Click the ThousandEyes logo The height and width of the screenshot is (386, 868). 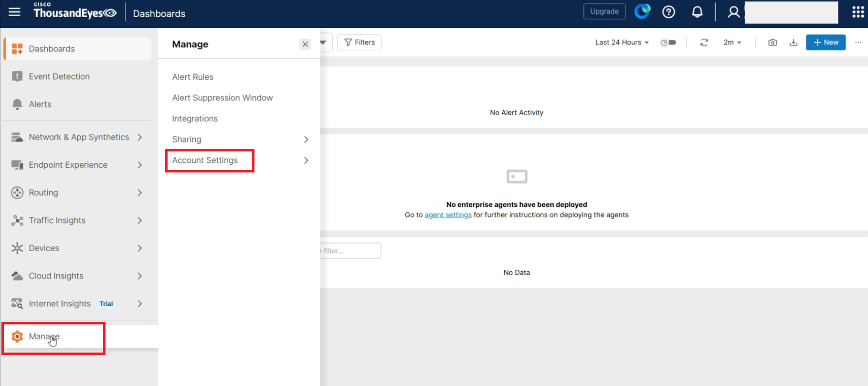coord(75,11)
